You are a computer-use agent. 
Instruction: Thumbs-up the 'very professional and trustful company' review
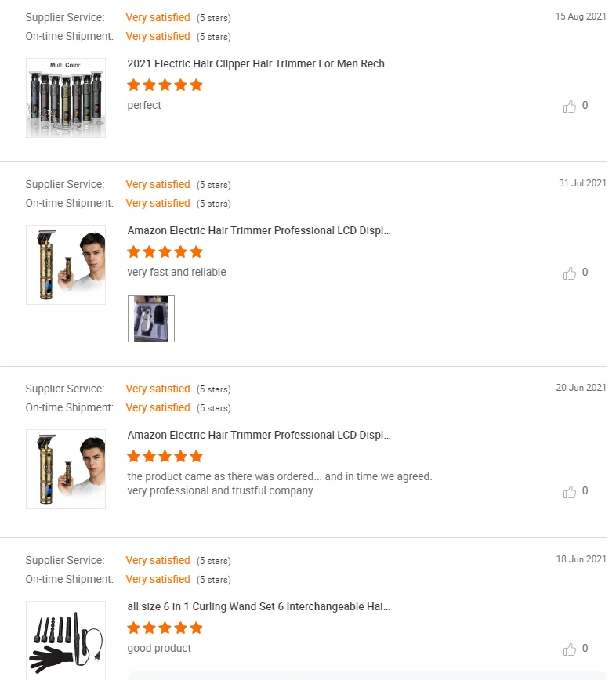click(x=570, y=492)
